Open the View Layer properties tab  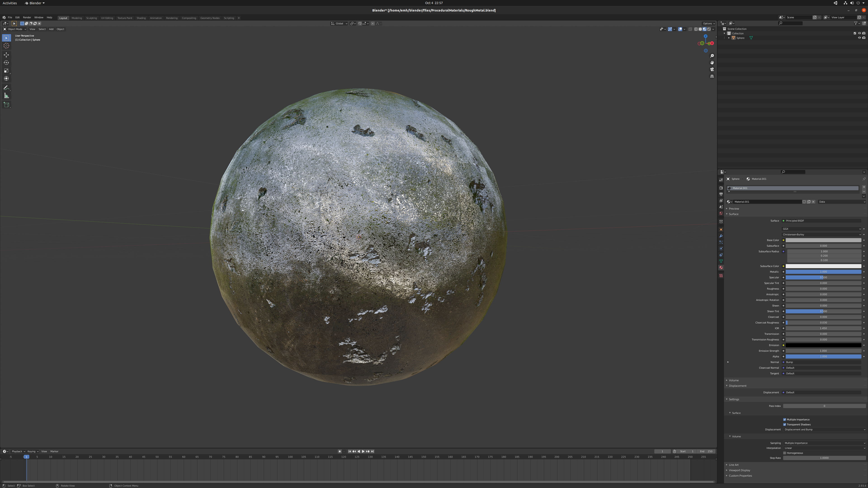[x=721, y=201]
